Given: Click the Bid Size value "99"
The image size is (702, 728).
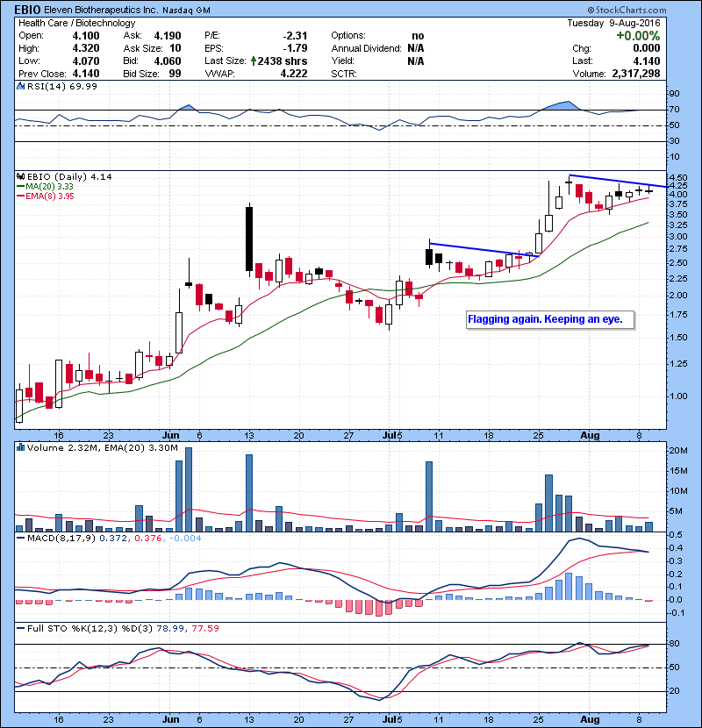Looking at the screenshot, I should (x=175, y=74).
